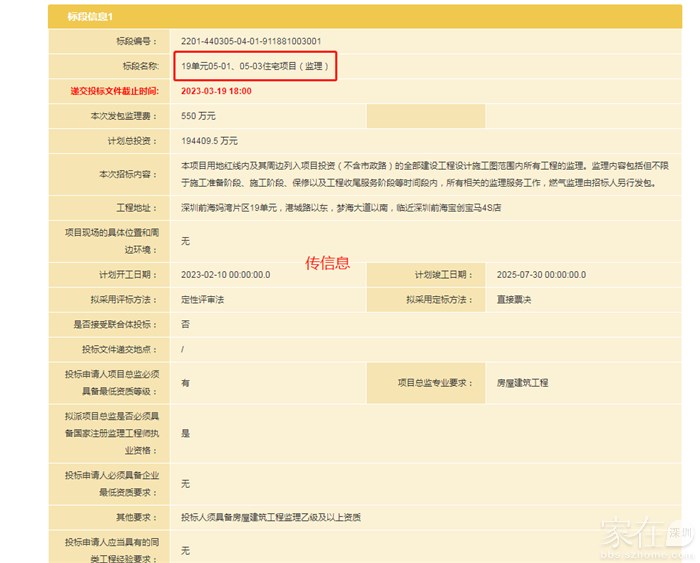Click the 定性评审法 evaluation method value
700x563 pixels.
[x=202, y=299]
